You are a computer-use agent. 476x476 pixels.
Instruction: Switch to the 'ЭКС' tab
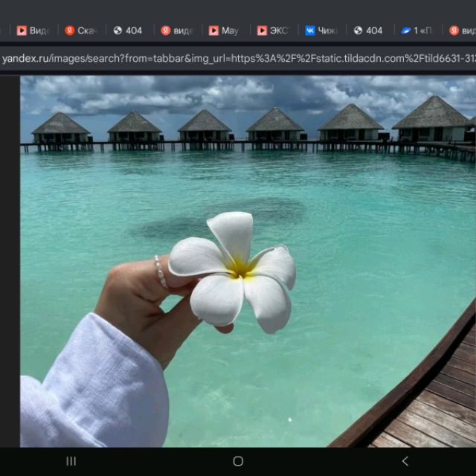pos(274,30)
